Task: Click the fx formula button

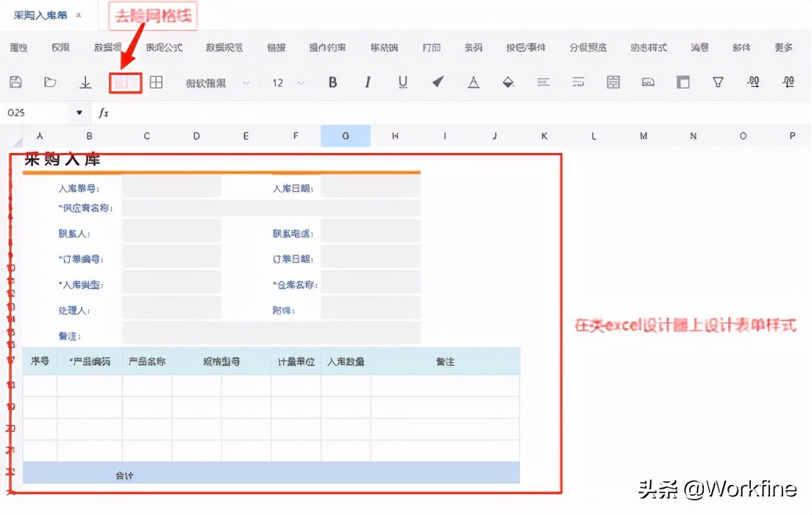Action: coord(102,113)
